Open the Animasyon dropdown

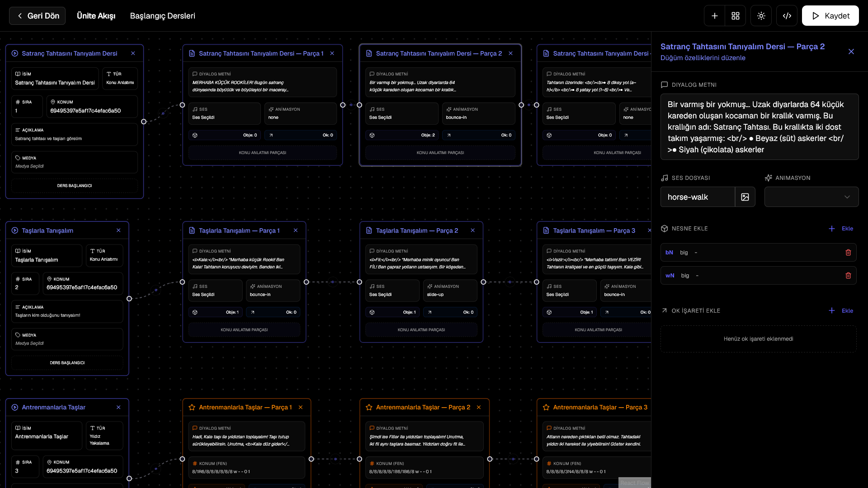(811, 197)
